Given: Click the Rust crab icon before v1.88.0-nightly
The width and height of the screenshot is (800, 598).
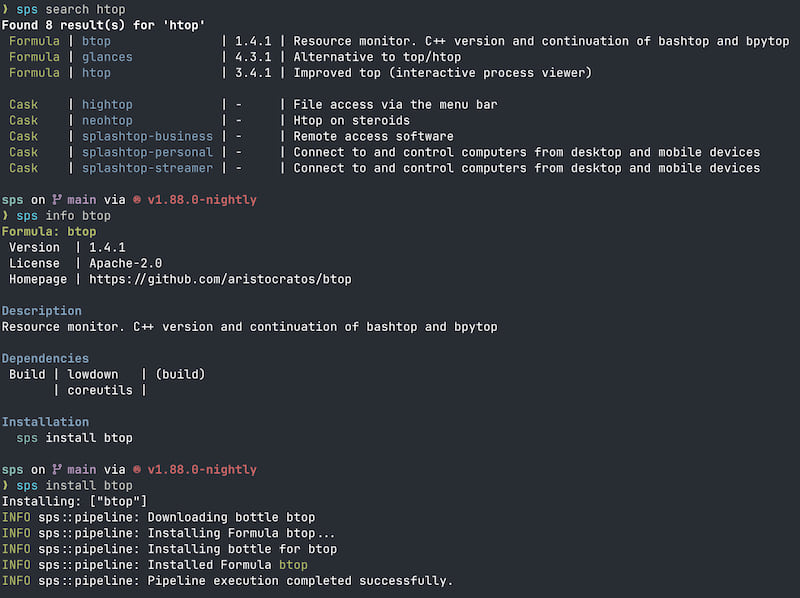Looking at the screenshot, I should click(137, 200).
